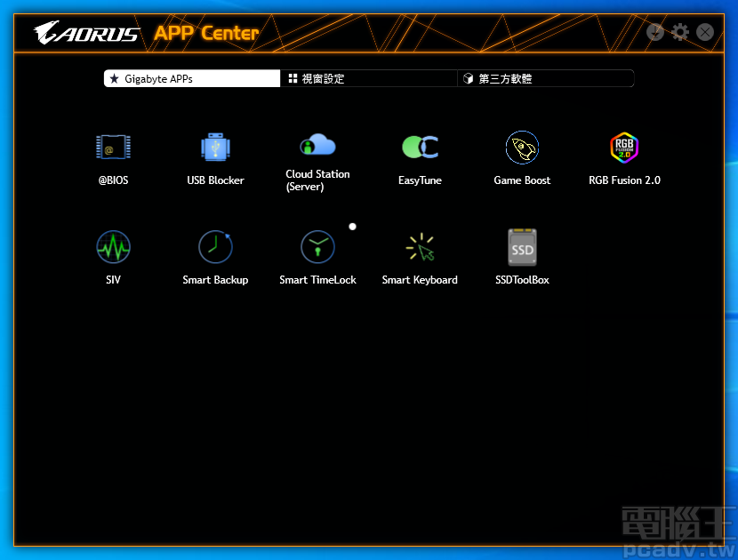Launch SSDToolBox app
The image size is (738, 560).
(x=522, y=247)
